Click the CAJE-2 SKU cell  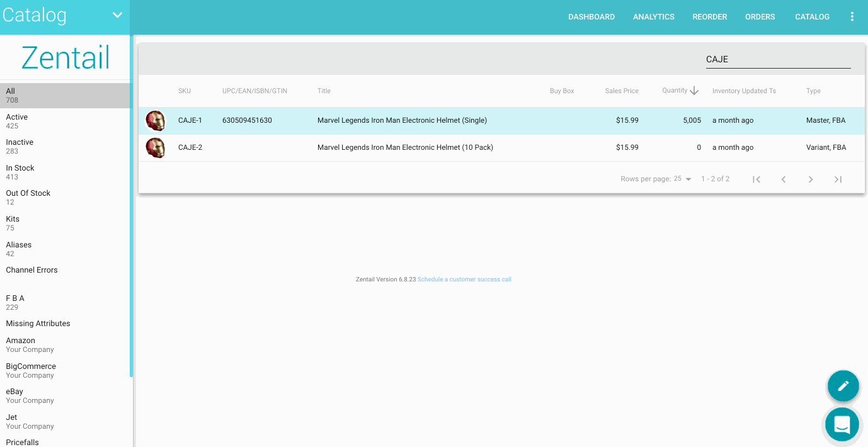click(190, 147)
